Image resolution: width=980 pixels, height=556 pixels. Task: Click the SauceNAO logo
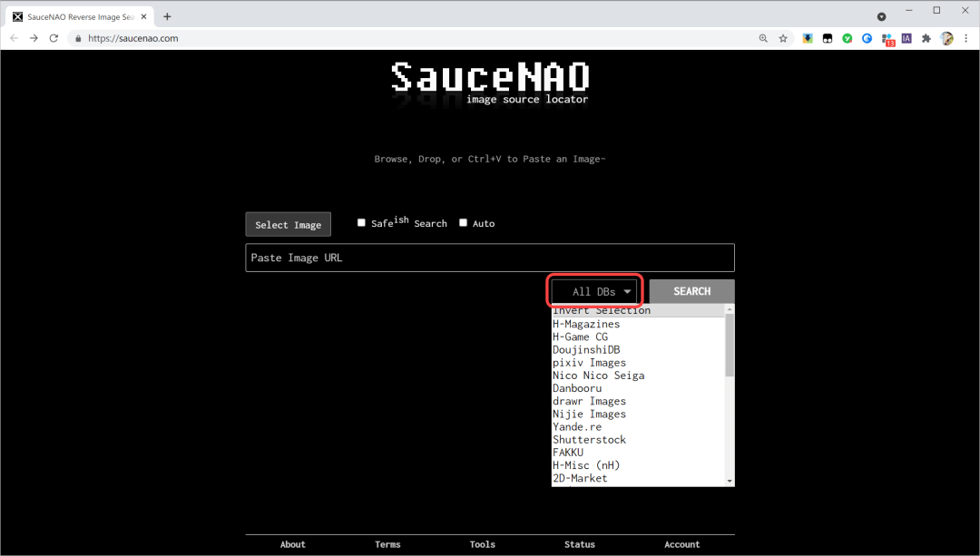click(x=490, y=83)
